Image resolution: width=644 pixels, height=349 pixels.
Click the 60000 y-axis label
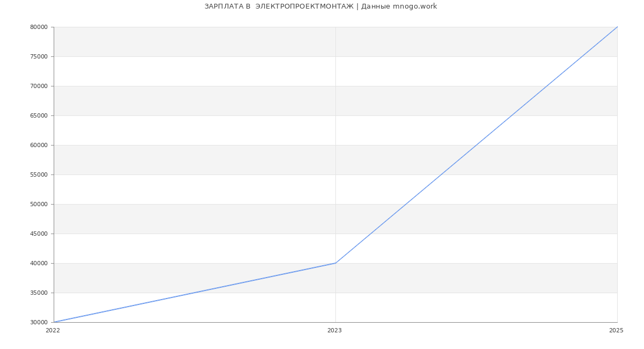(39, 145)
